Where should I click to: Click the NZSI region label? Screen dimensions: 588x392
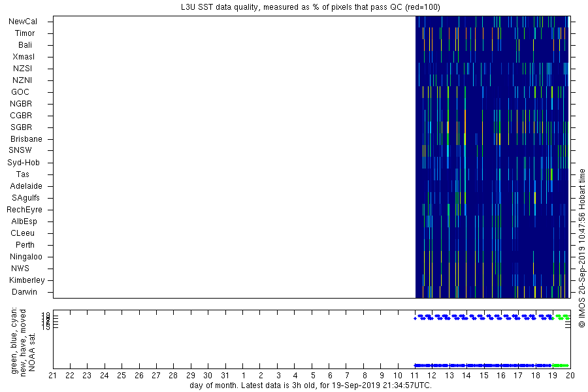click(22, 69)
